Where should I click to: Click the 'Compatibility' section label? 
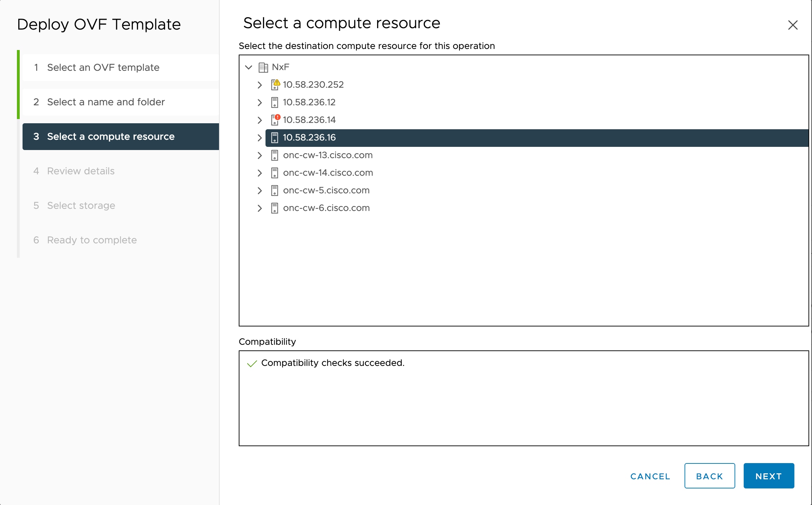coord(267,342)
